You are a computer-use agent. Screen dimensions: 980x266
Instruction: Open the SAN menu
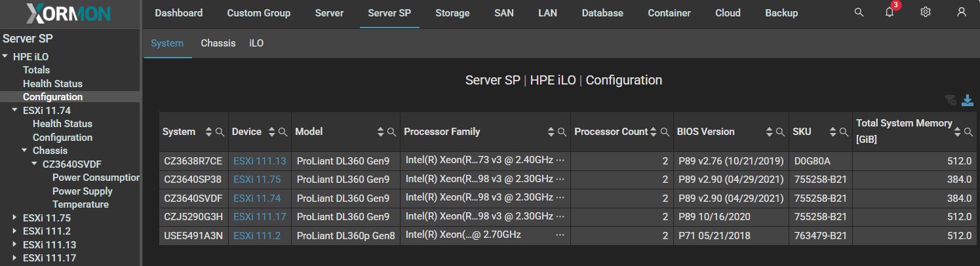coord(504,13)
